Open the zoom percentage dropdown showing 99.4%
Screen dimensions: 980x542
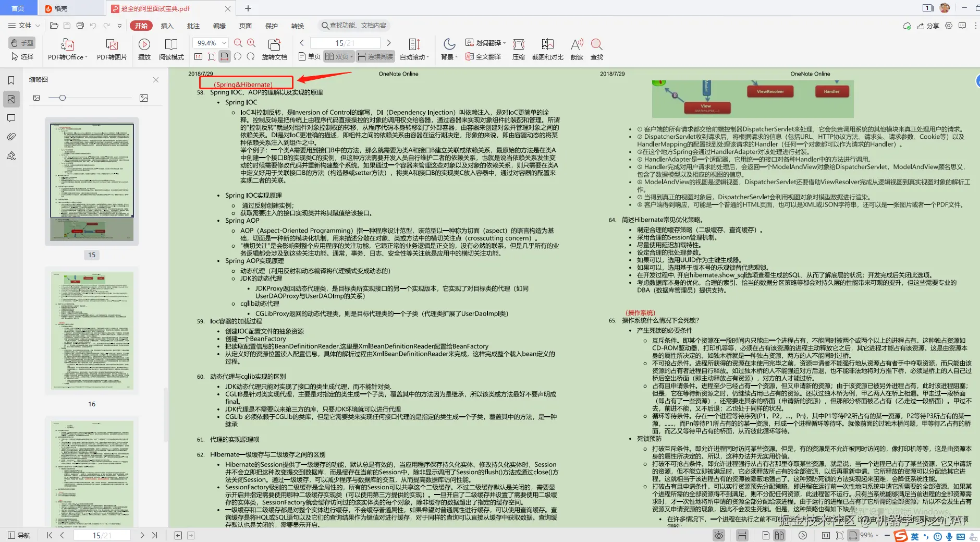210,43
